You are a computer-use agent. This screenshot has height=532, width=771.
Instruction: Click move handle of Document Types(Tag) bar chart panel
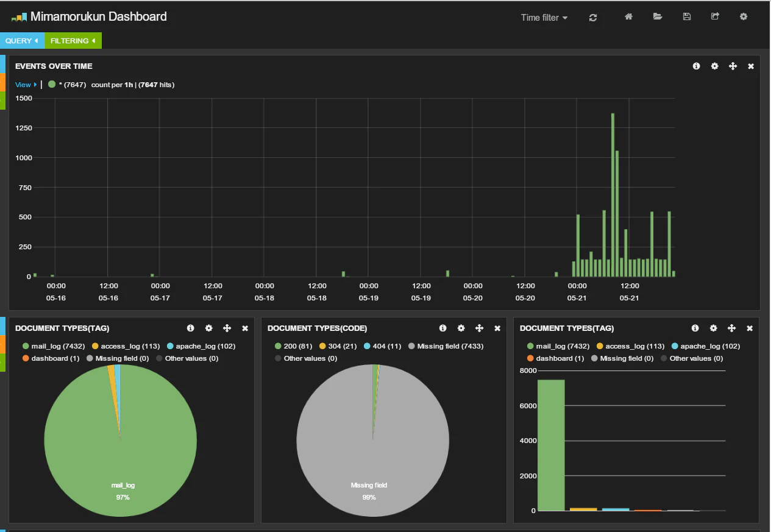pos(732,328)
